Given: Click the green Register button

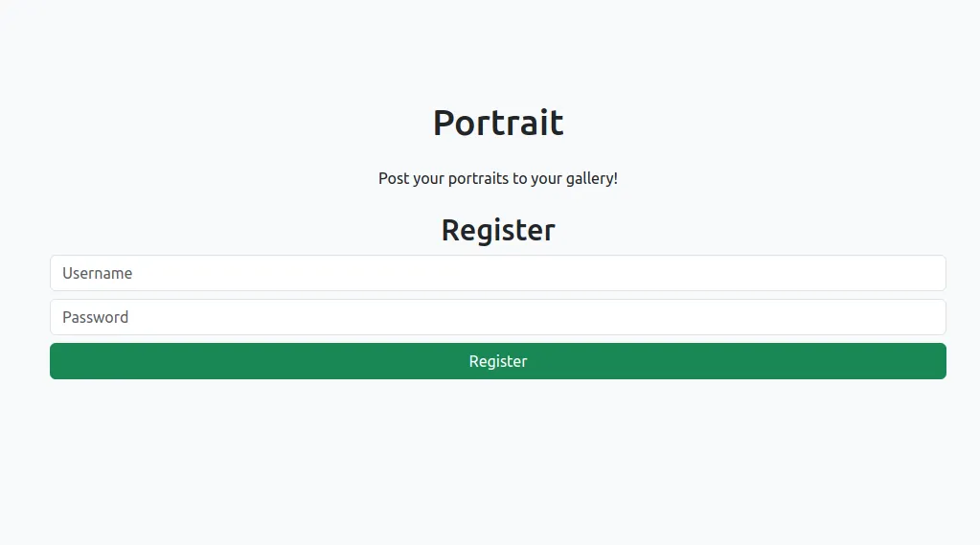Looking at the screenshot, I should coord(498,361).
